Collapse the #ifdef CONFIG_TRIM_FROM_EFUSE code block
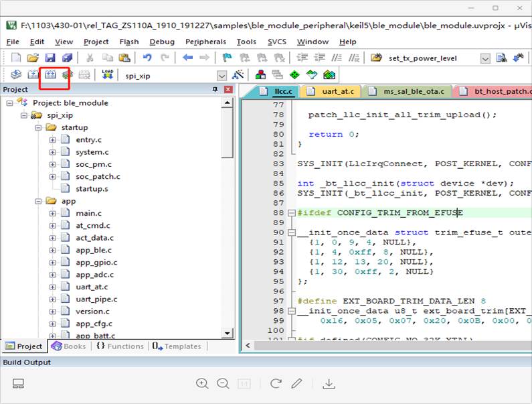Screen dimensions: 532x404 pyautogui.click(x=292, y=213)
